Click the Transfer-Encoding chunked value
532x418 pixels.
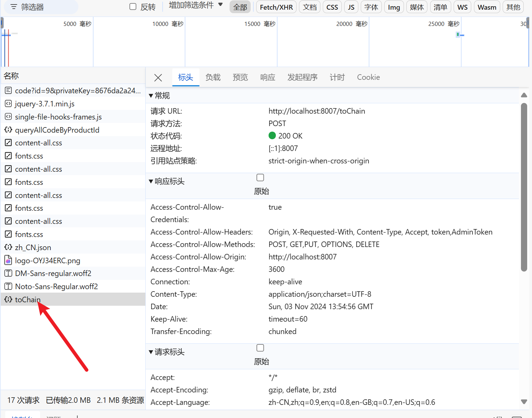point(282,332)
